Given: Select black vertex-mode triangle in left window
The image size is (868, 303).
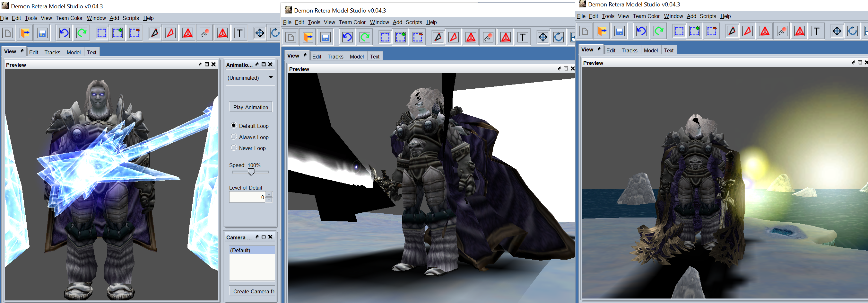Looking at the screenshot, I should coord(155,33).
